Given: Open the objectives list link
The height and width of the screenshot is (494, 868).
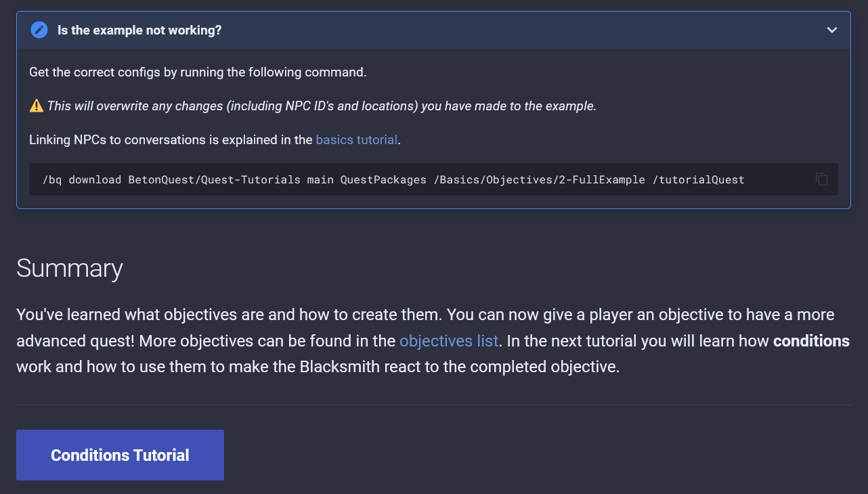Looking at the screenshot, I should coord(449,341).
